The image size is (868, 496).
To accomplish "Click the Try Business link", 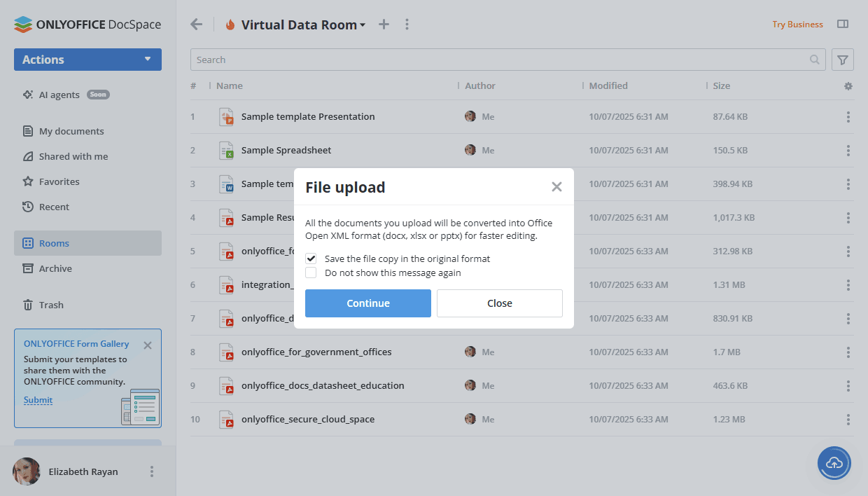I will click(797, 24).
